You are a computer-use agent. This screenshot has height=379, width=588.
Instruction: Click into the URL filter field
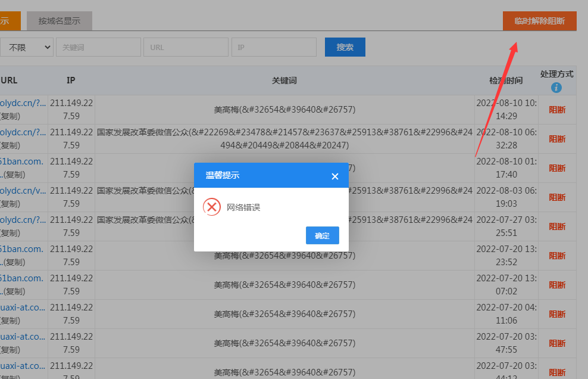coord(186,47)
